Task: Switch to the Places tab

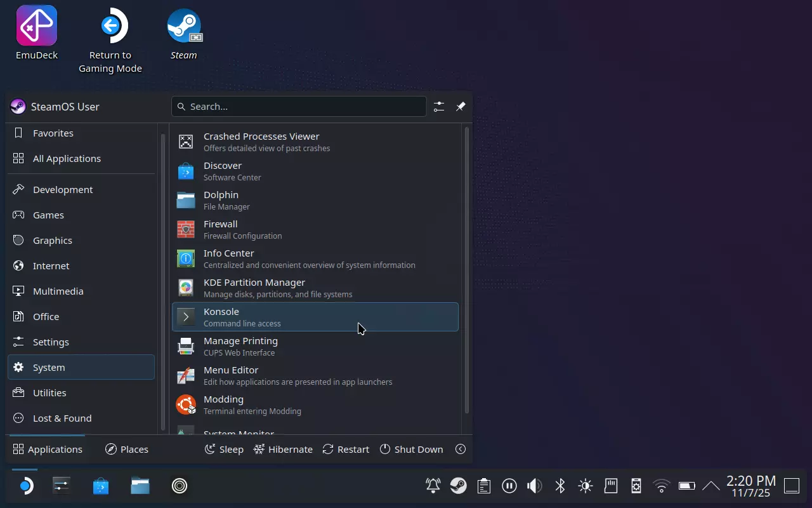Action: click(x=127, y=449)
